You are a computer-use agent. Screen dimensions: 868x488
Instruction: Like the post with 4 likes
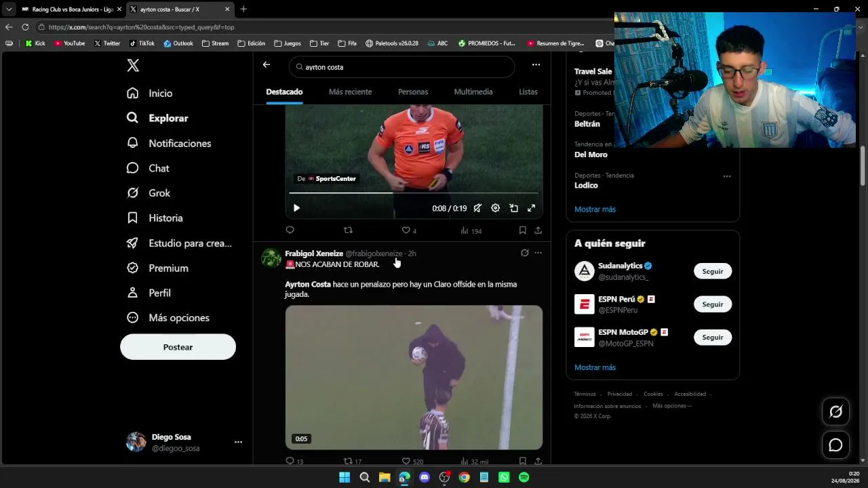[x=409, y=230]
